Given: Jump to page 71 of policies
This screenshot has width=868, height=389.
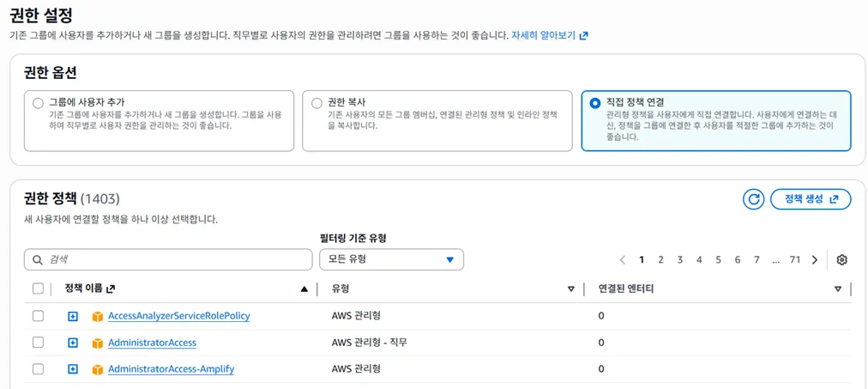Looking at the screenshot, I should (x=795, y=259).
